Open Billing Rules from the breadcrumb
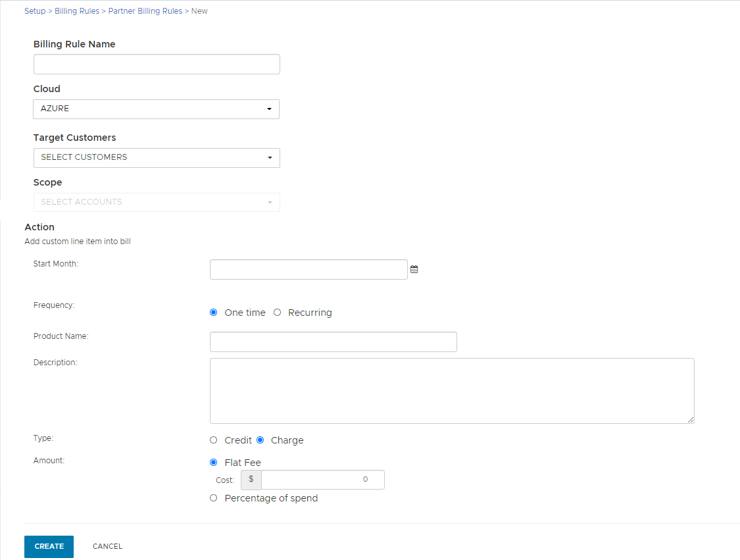Screen dimensions: 740x560 [x=77, y=11]
